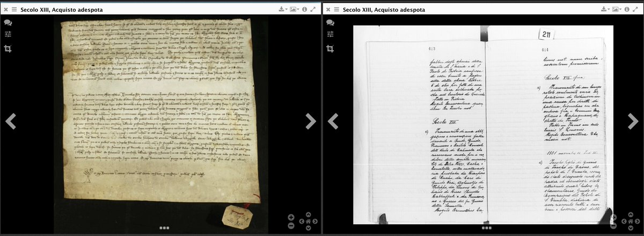Expand thumbnail strip handle in right window

pos(486,228)
